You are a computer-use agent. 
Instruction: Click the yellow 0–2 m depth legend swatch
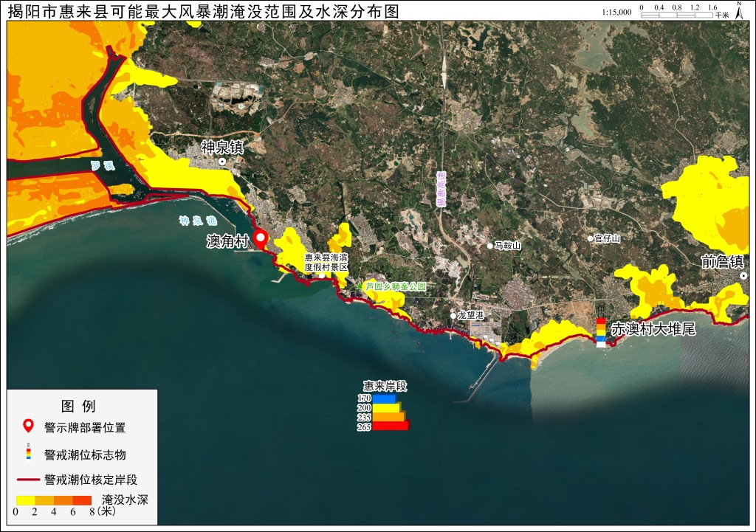[26, 500]
